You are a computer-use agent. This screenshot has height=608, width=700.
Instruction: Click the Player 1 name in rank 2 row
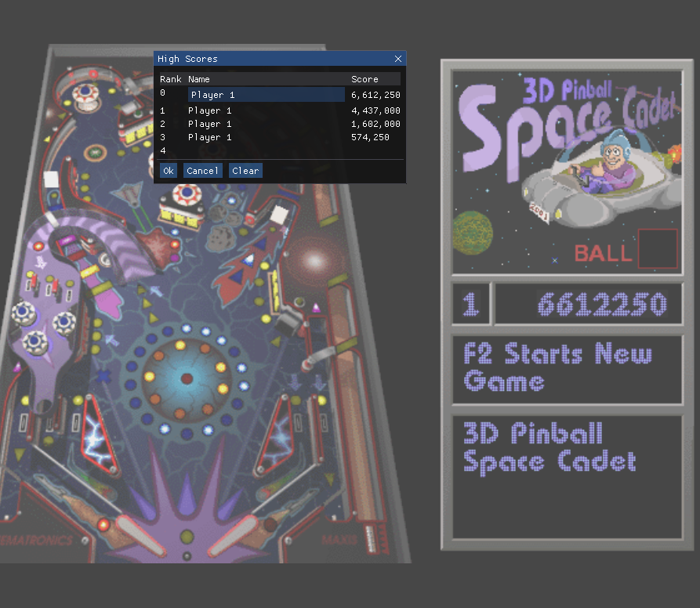click(210, 124)
